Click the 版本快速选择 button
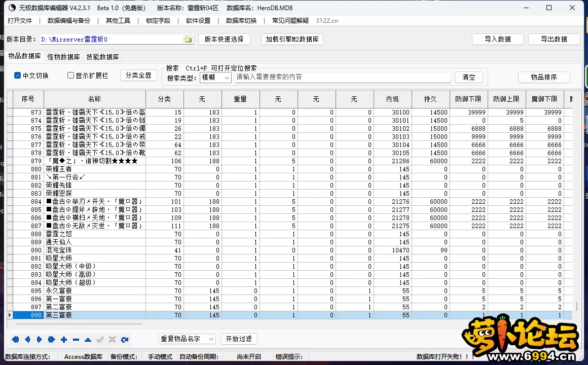The height and width of the screenshot is (365, 588). pyautogui.click(x=224, y=39)
